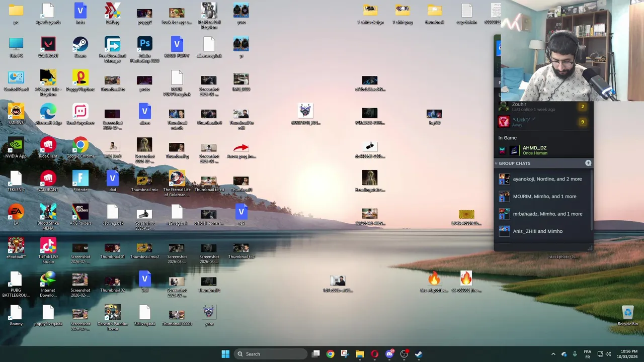Select the Riot Client desktop icon
644x362 pixels.
point(48,148)
